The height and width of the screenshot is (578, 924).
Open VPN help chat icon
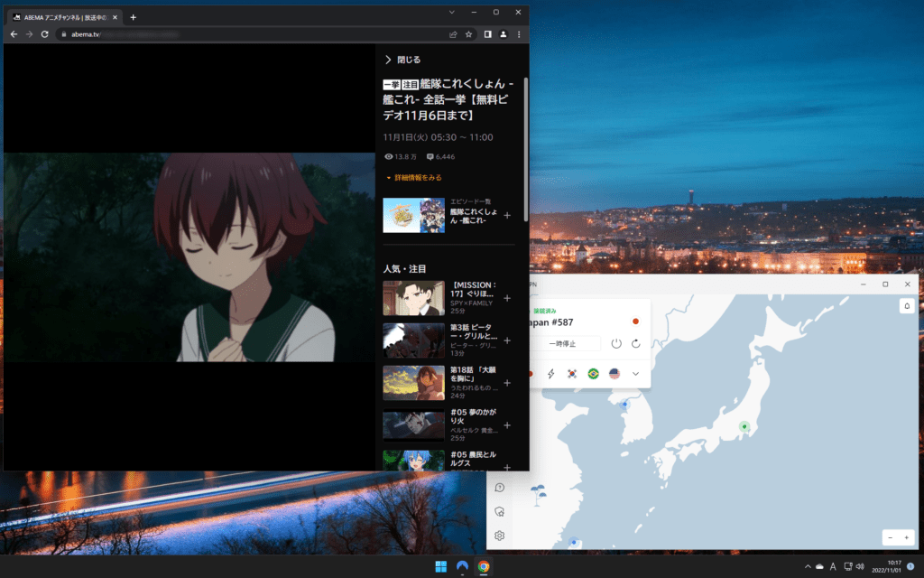click(500, 488)
